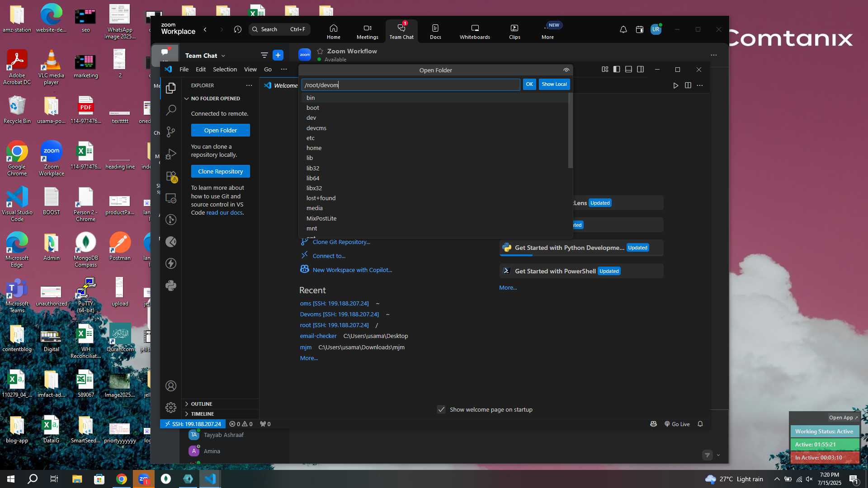Open Chrome from the Windows taskbar
868x488 pixels.
(121, 479)
